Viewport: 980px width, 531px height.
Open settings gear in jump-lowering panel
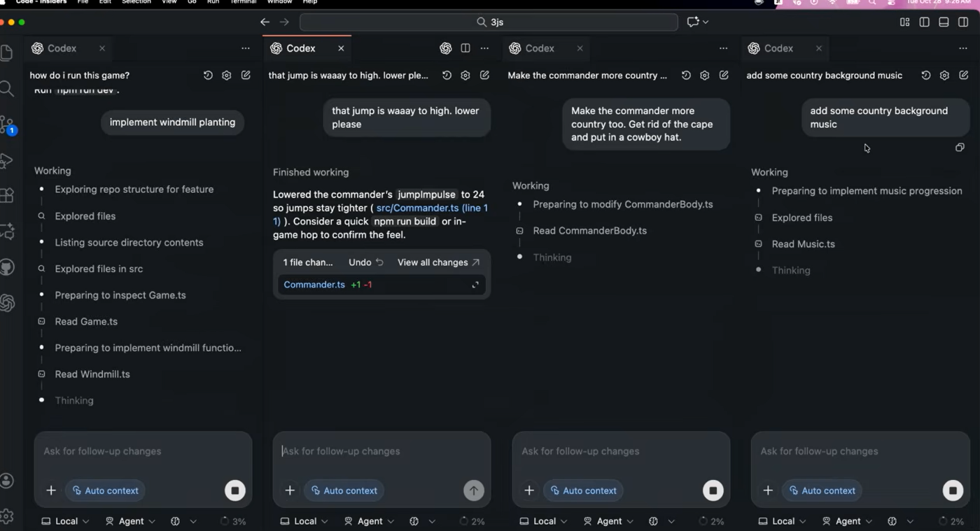465,76
